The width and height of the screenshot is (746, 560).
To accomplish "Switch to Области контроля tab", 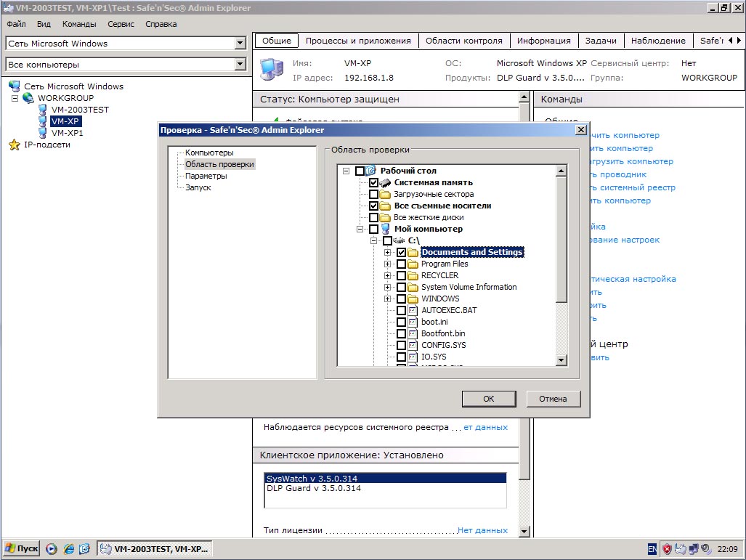I will 464,41.
